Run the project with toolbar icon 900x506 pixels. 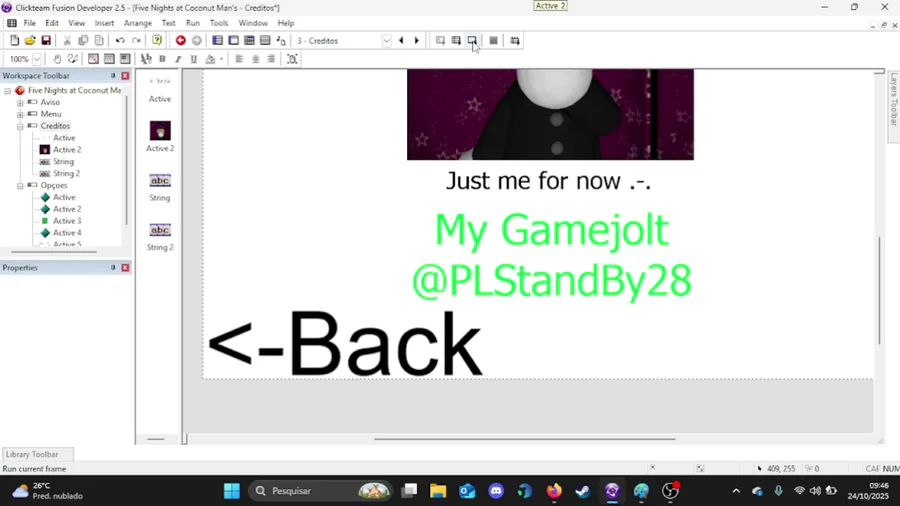point(440,41)
